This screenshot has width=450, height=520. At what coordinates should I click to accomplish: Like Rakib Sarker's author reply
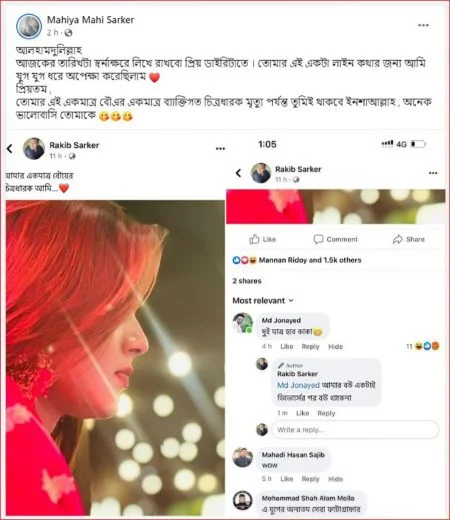[303, 413]
